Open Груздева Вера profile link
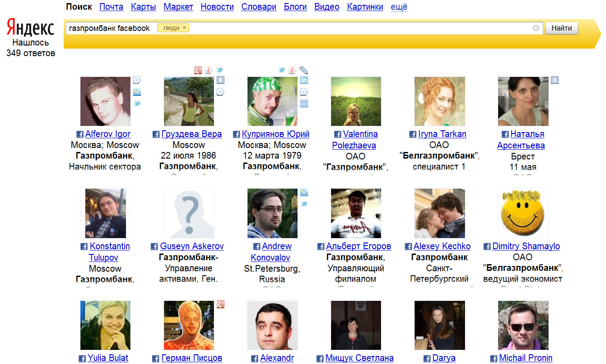 coord(191,134)
